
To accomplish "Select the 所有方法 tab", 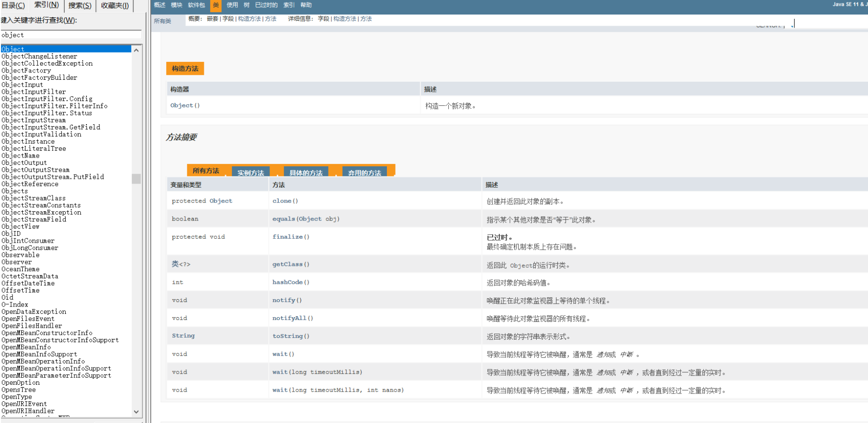I will (206, 170).
